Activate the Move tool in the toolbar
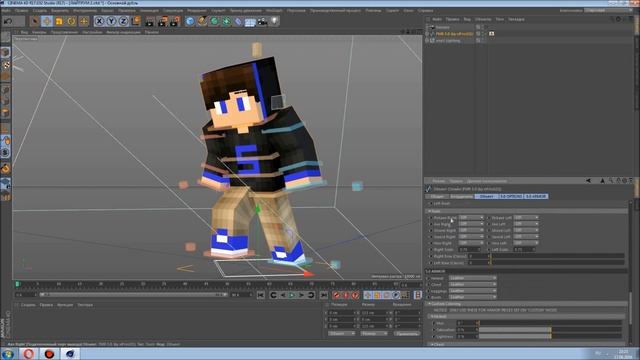The width and height of the screenshot is (640, 360). pos(47,21)
